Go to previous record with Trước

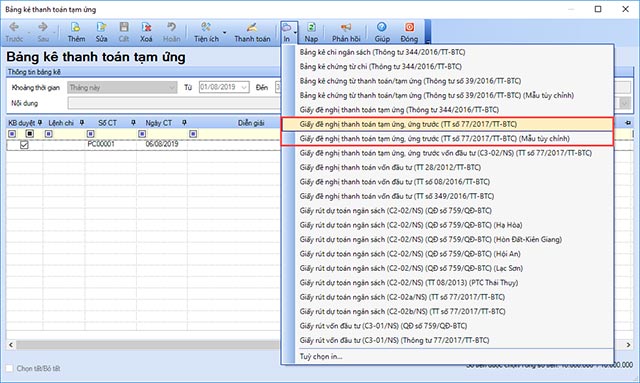click(14, 32)
